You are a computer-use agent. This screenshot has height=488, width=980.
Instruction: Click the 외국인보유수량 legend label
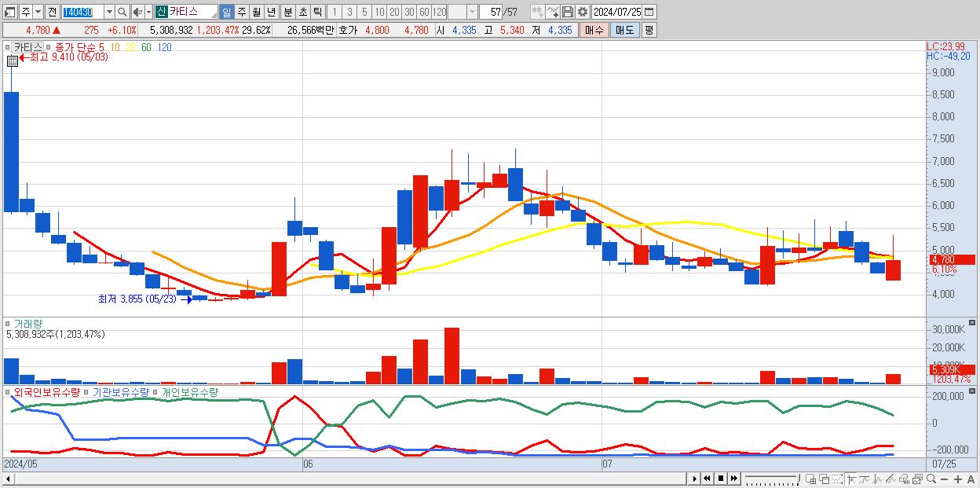point(47,391)
